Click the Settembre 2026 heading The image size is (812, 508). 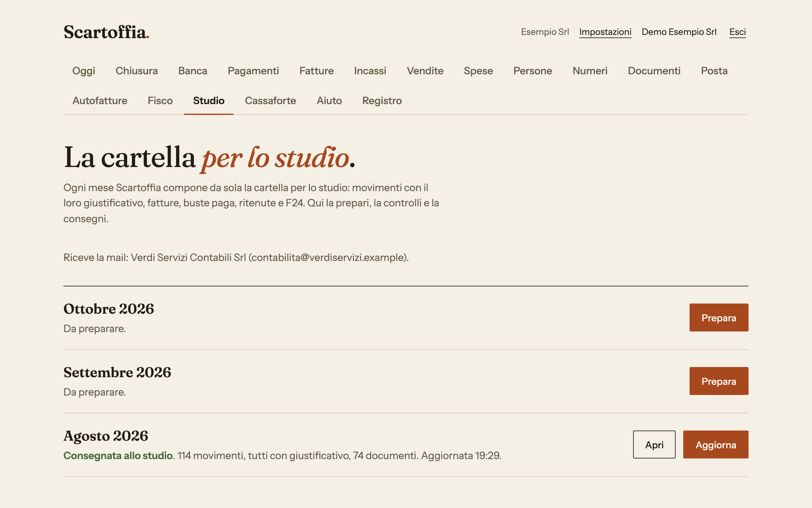tap(117, 372)
